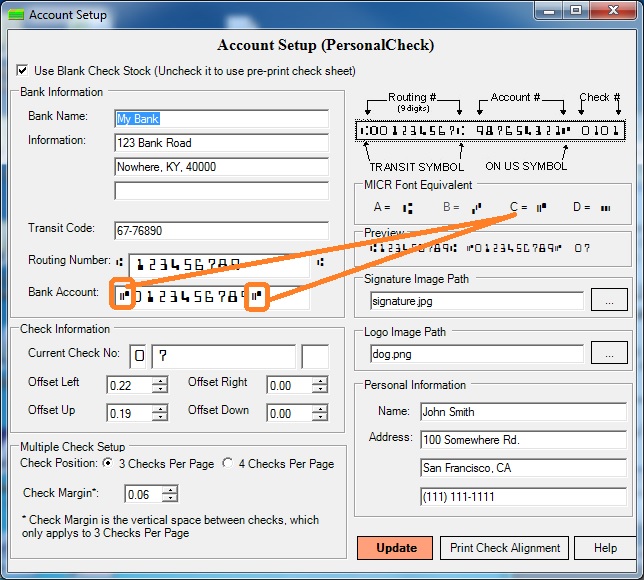The width and height of the screenshot is (644, 580).
Task: Select 4 Checks Per Page option
Action: tap(228, 463)
